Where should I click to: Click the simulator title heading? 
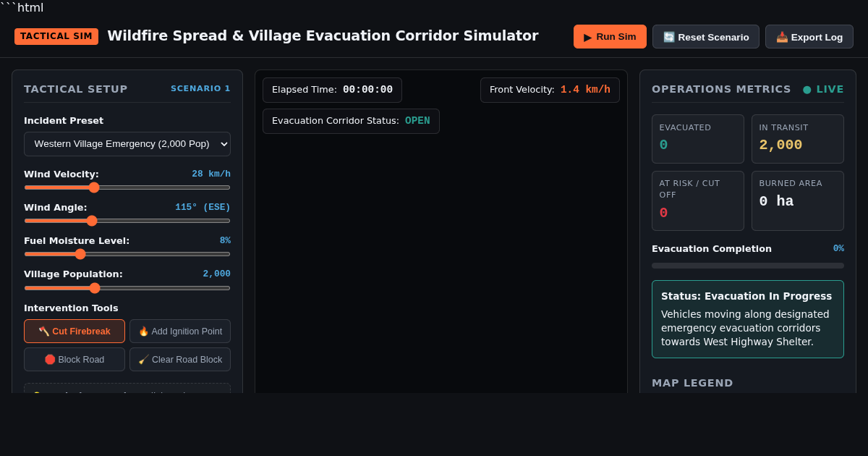pyautogui.click(x=323, y=36)
